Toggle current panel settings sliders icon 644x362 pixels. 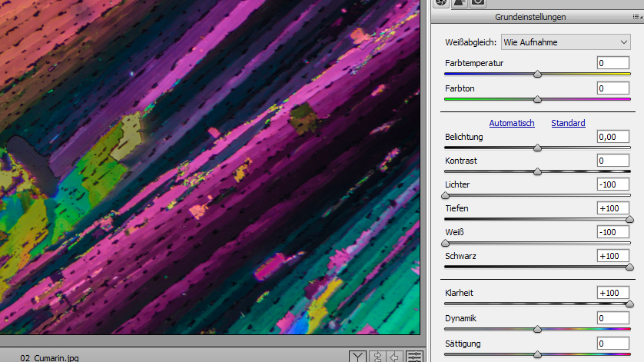tap(414, 356)
